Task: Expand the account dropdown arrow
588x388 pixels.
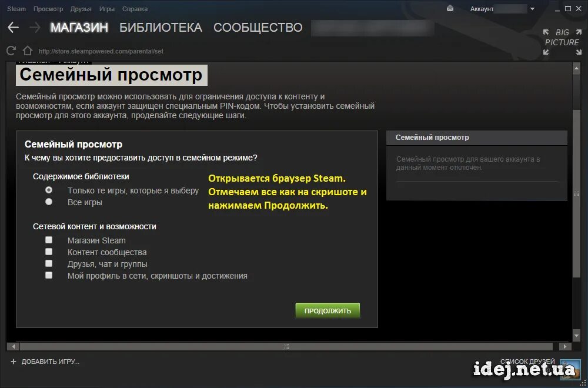Action: [533, 9]
